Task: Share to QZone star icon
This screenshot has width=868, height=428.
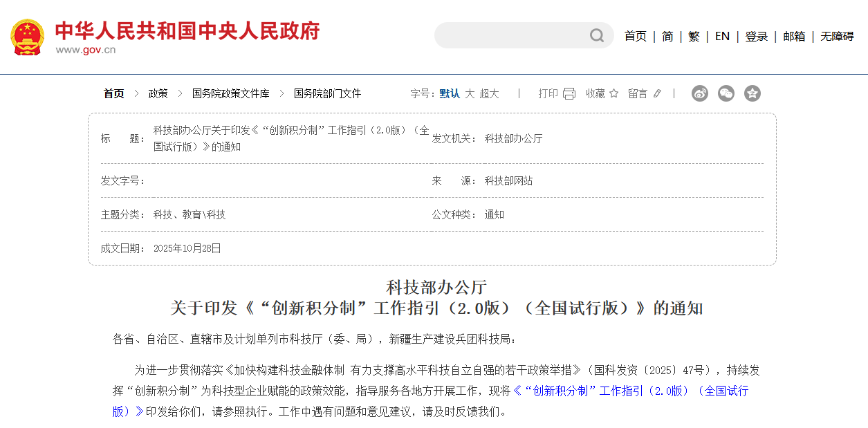Action: (x=752, y=93)
